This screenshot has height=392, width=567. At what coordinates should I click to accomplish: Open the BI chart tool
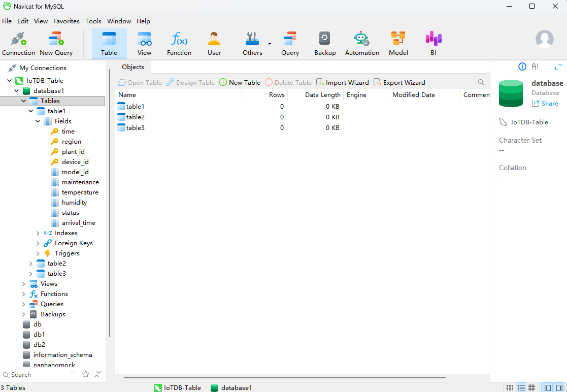click(433, 39)
